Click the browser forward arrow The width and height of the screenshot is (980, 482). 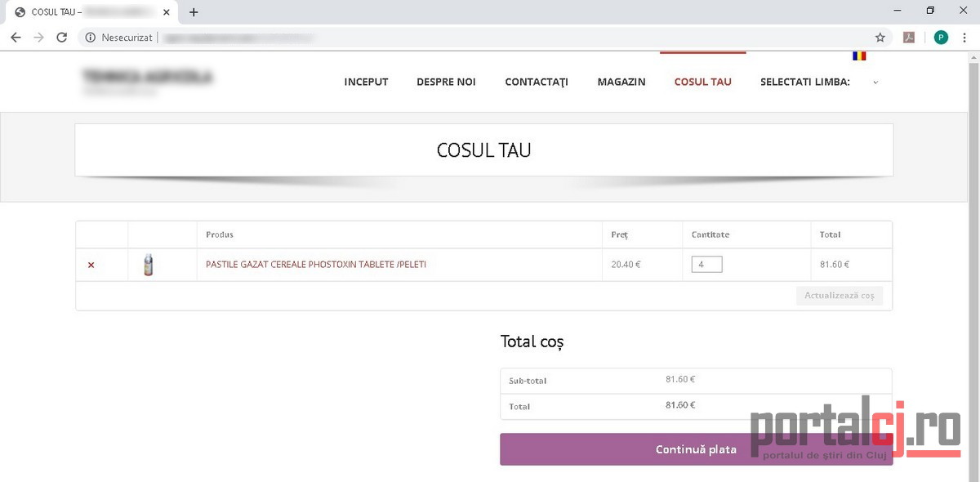click(38, 38)
